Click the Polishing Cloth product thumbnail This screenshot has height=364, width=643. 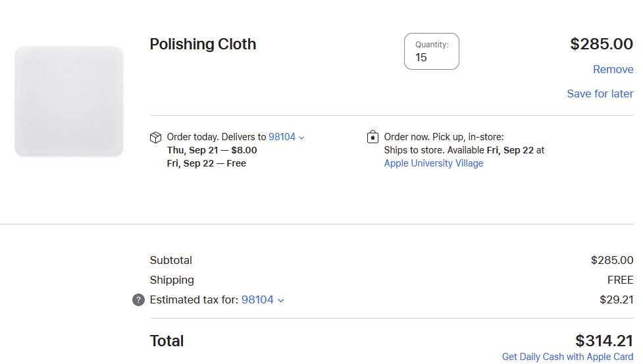pos(69,101)
